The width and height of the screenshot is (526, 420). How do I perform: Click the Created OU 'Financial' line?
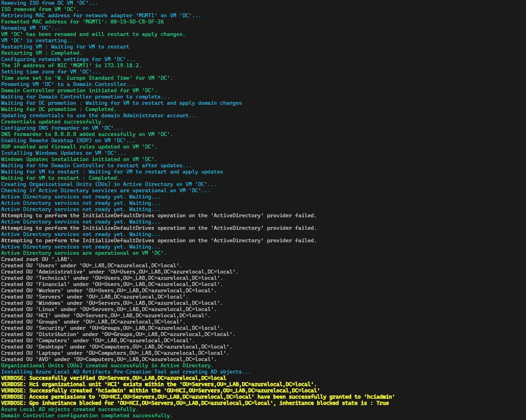point(112,284)
